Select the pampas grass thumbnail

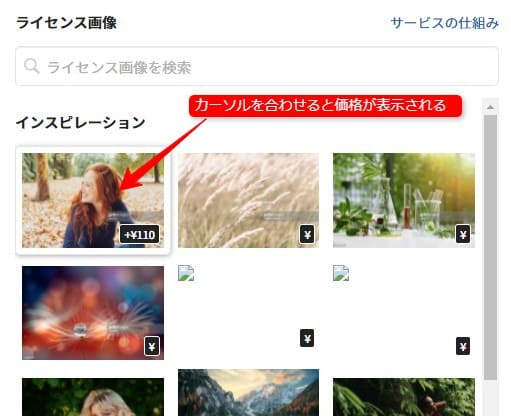pos(248,200)
